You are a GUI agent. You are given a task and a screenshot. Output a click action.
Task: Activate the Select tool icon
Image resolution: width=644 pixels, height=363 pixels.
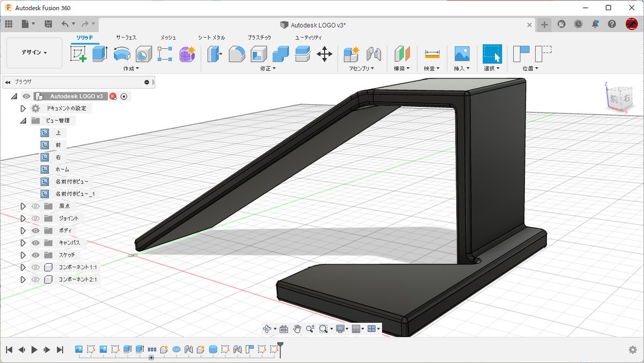492,54
